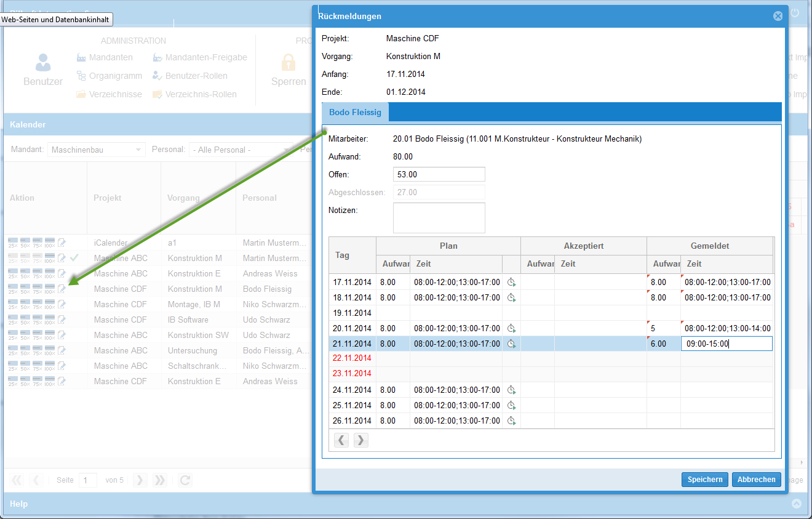Open the Mandant dropdown showing Maschinenbau
This screenshot has width=812, height=519.
pyautogui.click(x=97, y=150)
